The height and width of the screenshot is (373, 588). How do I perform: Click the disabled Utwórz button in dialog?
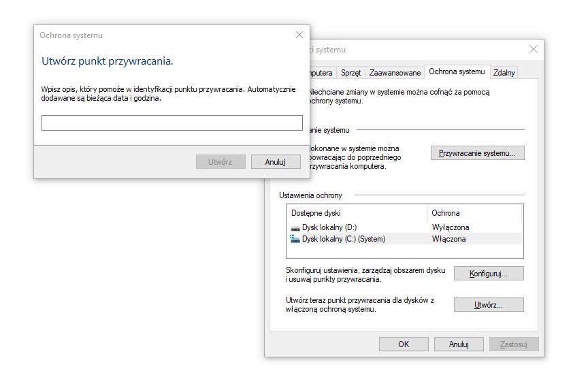pyautogui.click(x=220, y=162)
